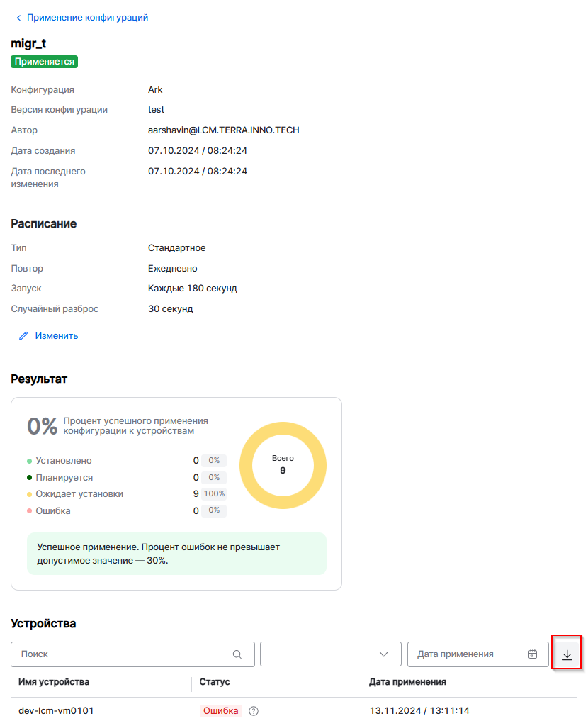
Task: Sort by Имя устройства column header
Action: 55,682
